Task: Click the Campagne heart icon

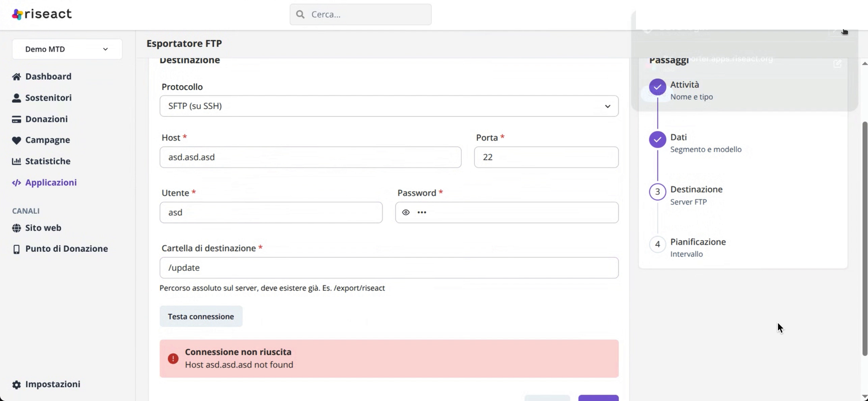Action: point(17,141)
